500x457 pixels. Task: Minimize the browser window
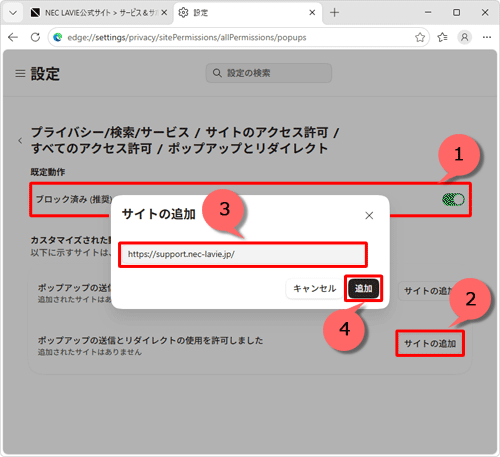(428, 13)
